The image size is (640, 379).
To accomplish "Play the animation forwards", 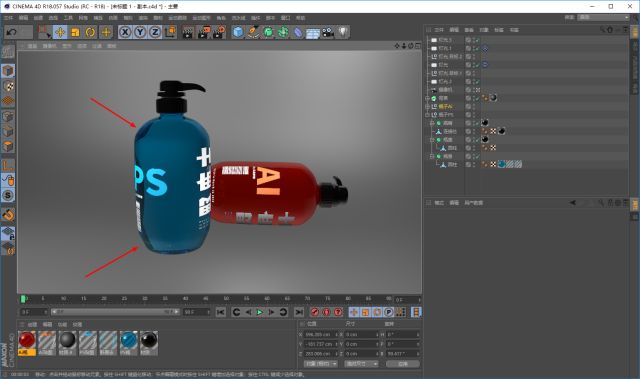I will pos(260,312).
